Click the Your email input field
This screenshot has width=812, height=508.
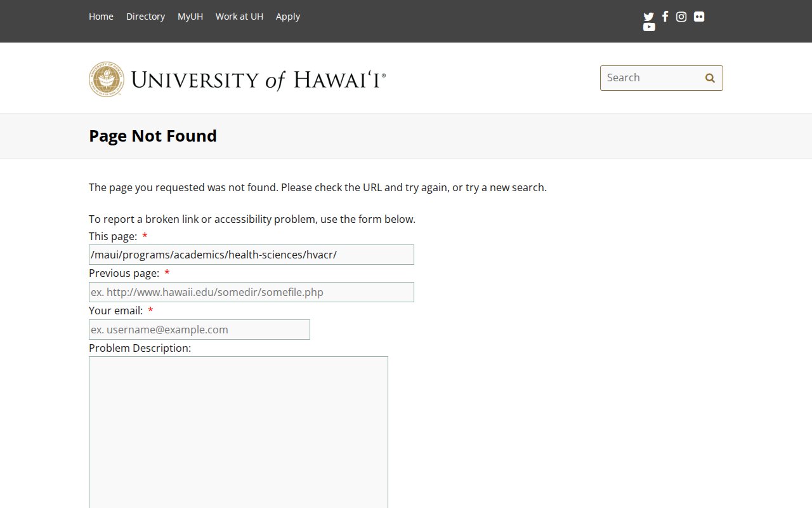click(x=199, y=330)
